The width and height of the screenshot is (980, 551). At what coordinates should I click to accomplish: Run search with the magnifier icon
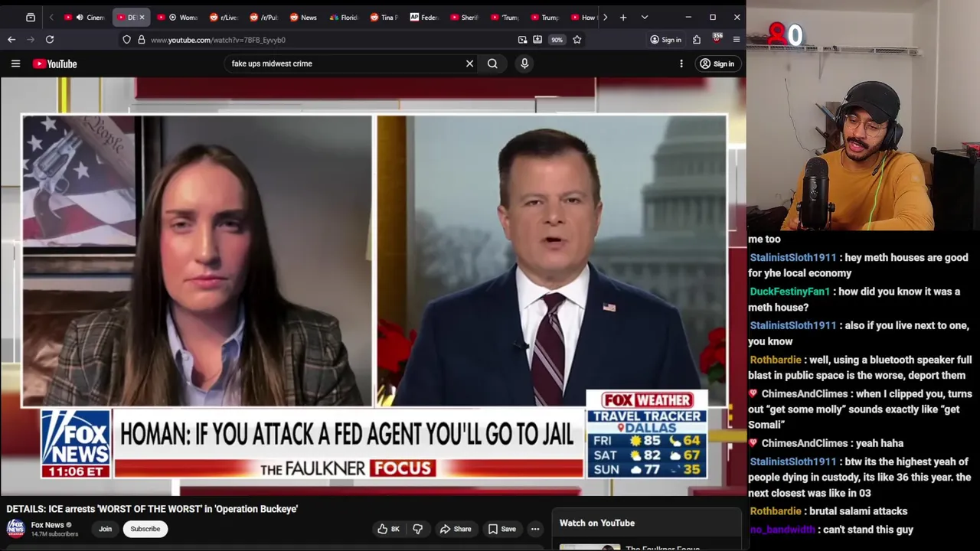[492, 64]
